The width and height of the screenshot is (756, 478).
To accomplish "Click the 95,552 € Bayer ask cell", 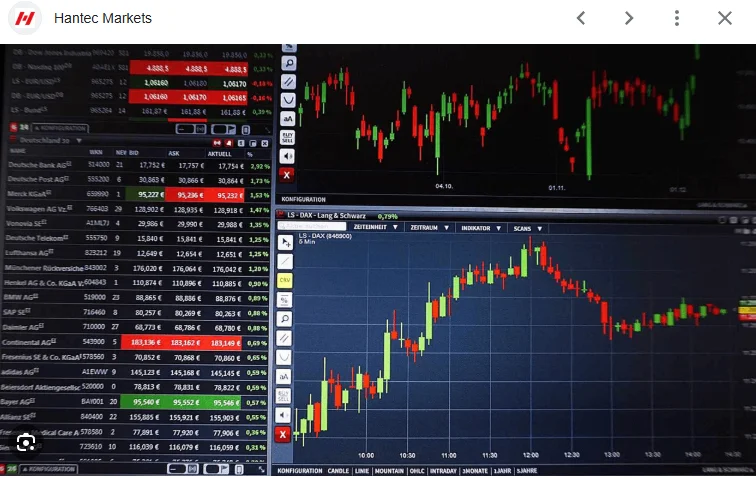I will [186, 402].
